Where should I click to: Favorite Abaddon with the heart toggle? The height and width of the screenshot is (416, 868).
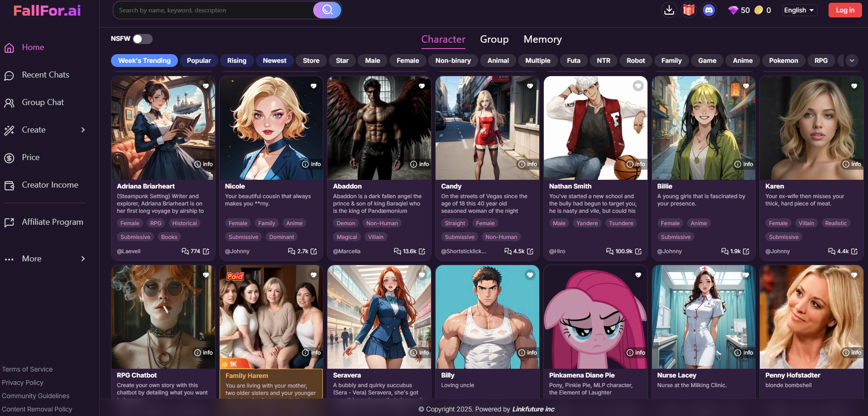pyautogui.click(x=422, y=86)
